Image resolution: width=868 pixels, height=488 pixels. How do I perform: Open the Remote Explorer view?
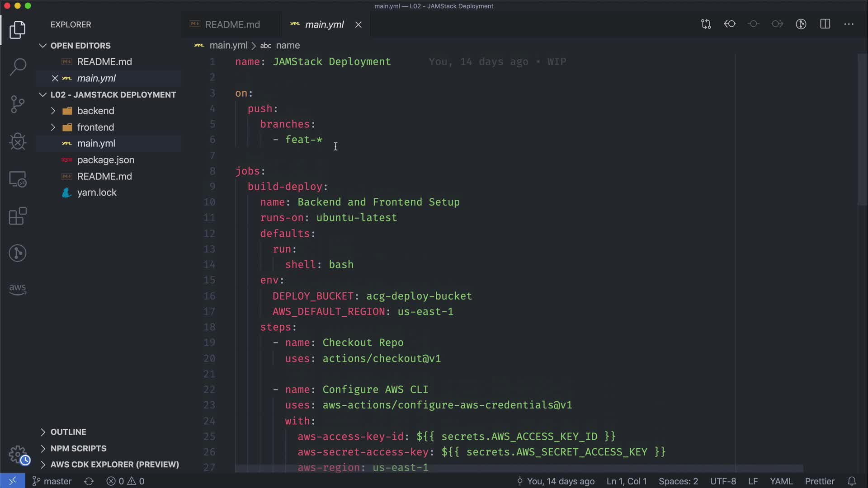tap(18, 179)
